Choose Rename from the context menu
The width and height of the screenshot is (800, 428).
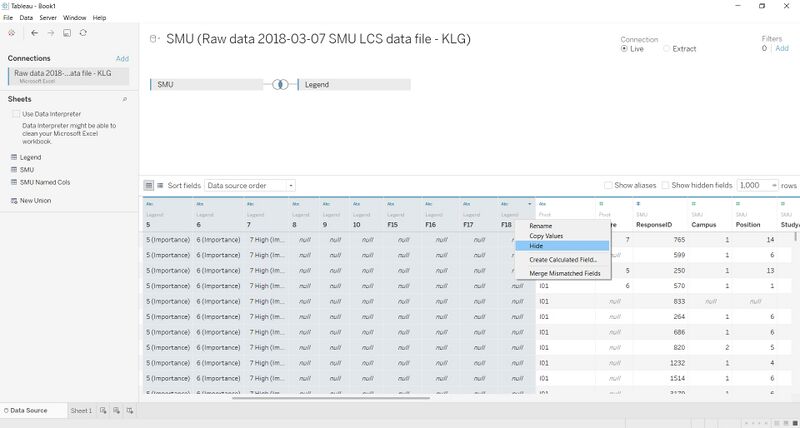(562, 226)
